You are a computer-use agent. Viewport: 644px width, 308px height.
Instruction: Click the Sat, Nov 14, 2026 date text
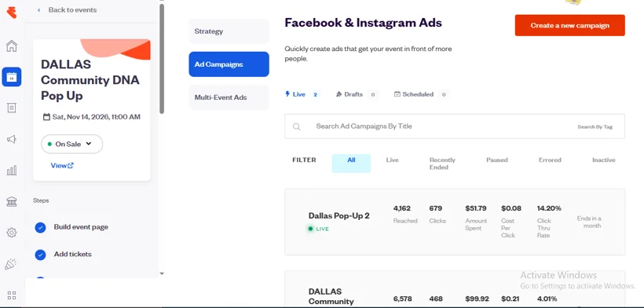[x=96, y=117]
